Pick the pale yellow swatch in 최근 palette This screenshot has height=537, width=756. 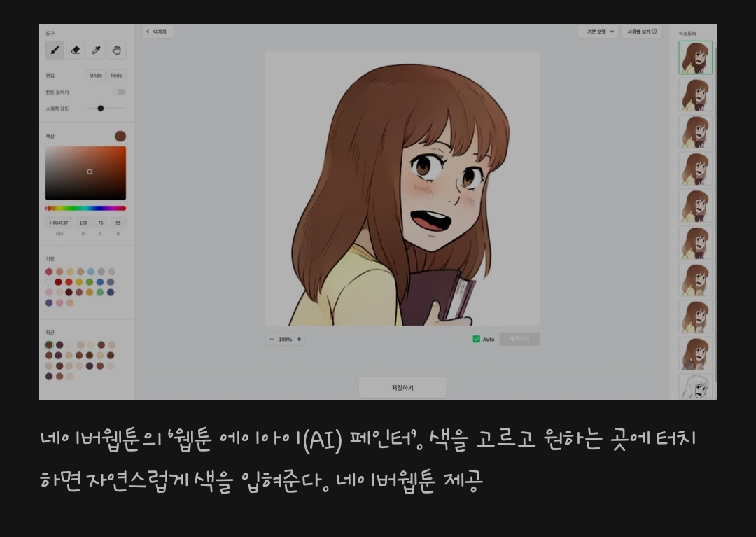point(91,344)
